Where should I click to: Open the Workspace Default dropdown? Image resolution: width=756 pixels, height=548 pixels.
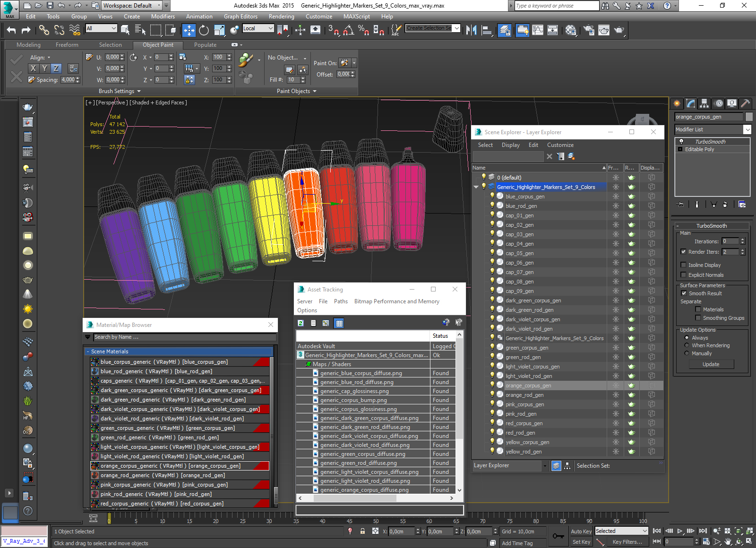pyautogui.click(x=132, y=6)
